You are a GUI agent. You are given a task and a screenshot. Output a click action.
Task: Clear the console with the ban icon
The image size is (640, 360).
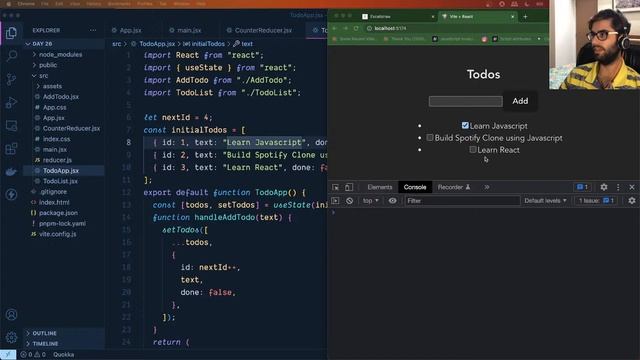tap(349, 201)
